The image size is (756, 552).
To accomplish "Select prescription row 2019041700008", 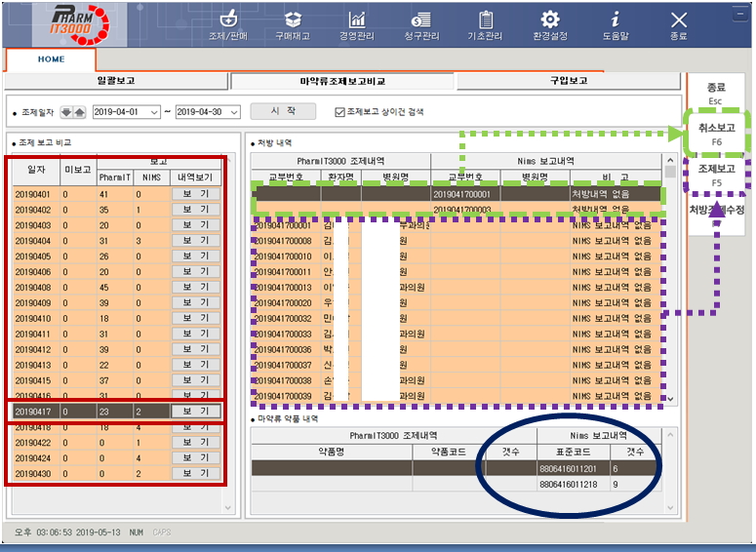I will click(x=457, y=241).
